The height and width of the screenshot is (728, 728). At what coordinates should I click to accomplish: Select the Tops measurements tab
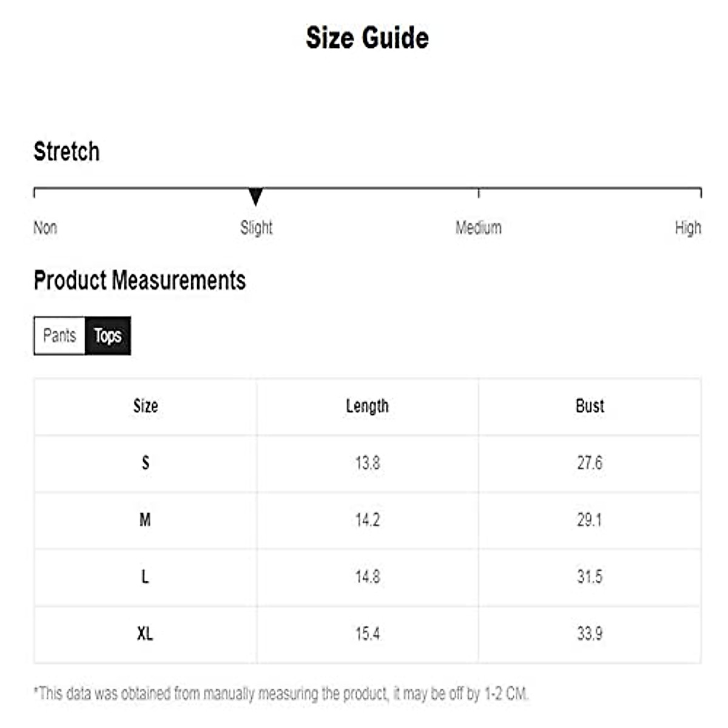click(108, 335)
